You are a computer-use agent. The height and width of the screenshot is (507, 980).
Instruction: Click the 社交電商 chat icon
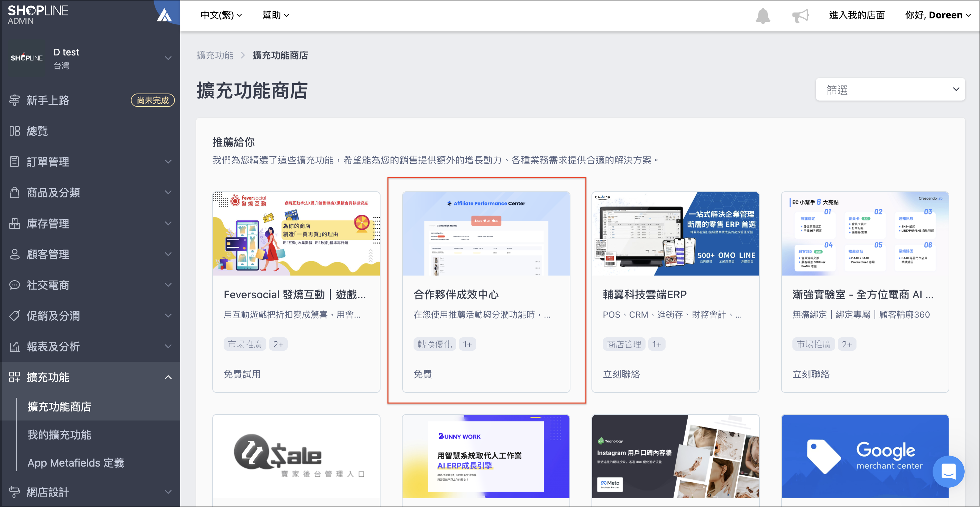pos(14,285)
